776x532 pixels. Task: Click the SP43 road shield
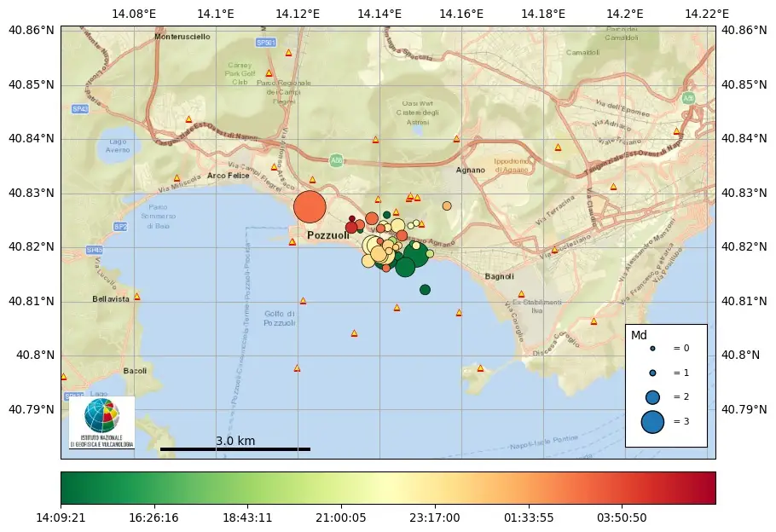pos(80,109)
